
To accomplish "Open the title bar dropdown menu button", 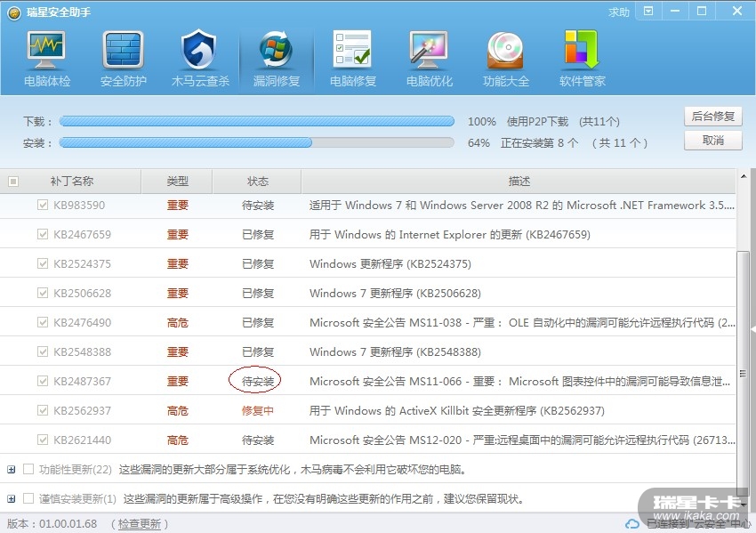I will [x=648, y=12].
